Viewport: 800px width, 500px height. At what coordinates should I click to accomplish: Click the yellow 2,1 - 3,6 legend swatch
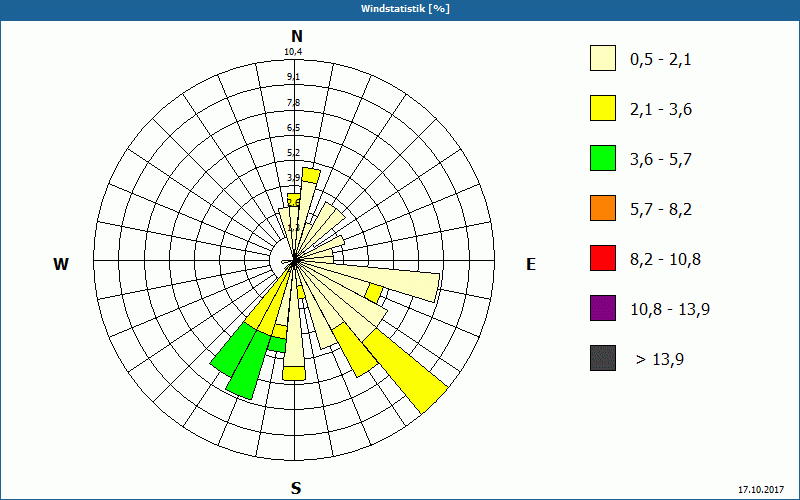click(x=603, y=108)
